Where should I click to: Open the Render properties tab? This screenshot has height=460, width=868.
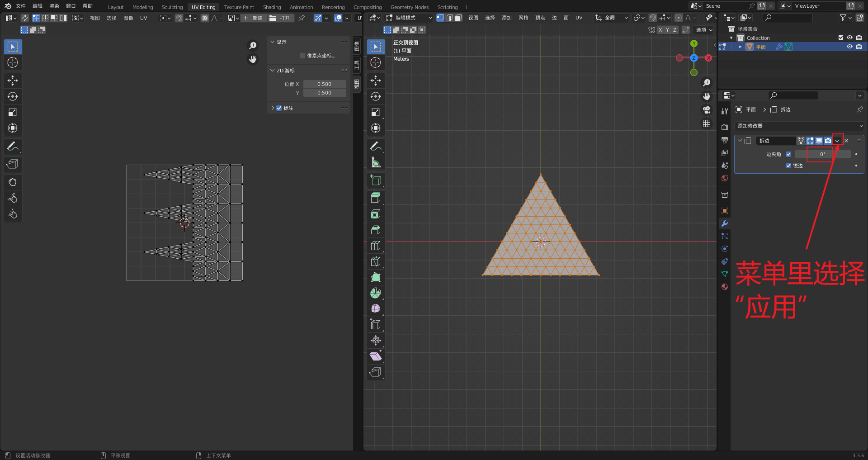[725, 128]
